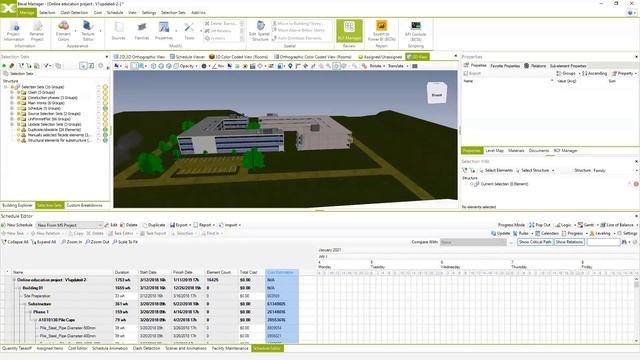Switch to the Building Explorer tab

(x=17, y=205)
